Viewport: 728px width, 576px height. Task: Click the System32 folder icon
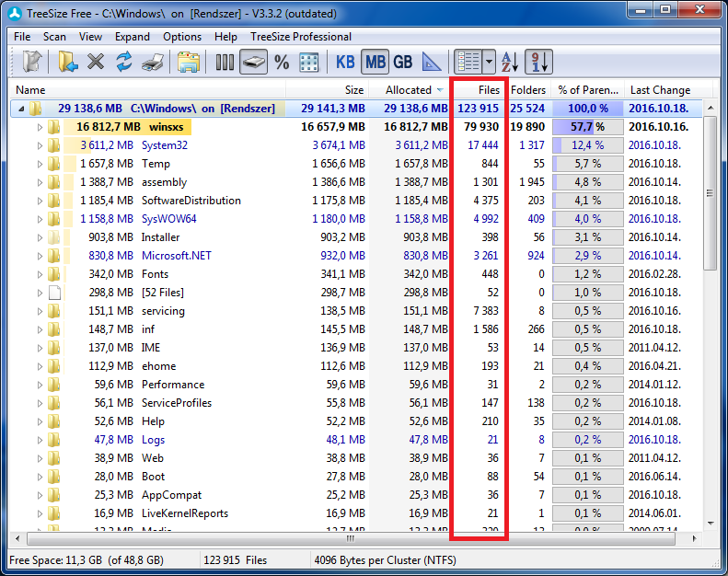54,145
